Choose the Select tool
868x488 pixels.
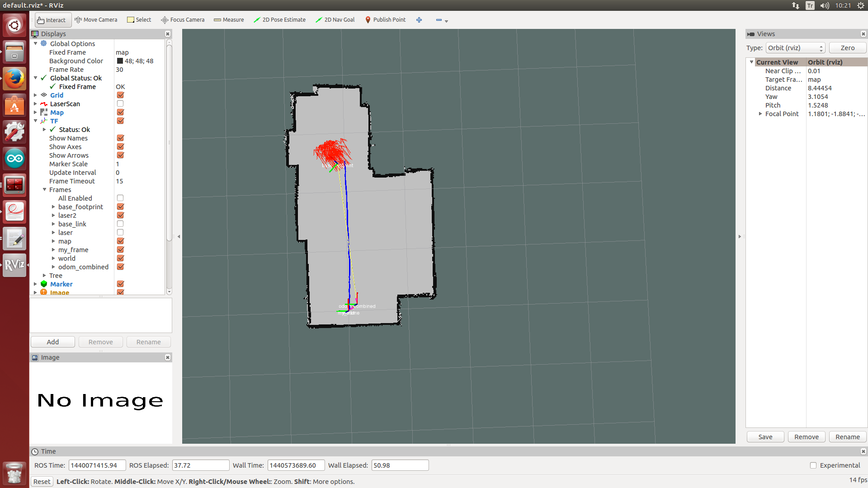tap(139, 20)
